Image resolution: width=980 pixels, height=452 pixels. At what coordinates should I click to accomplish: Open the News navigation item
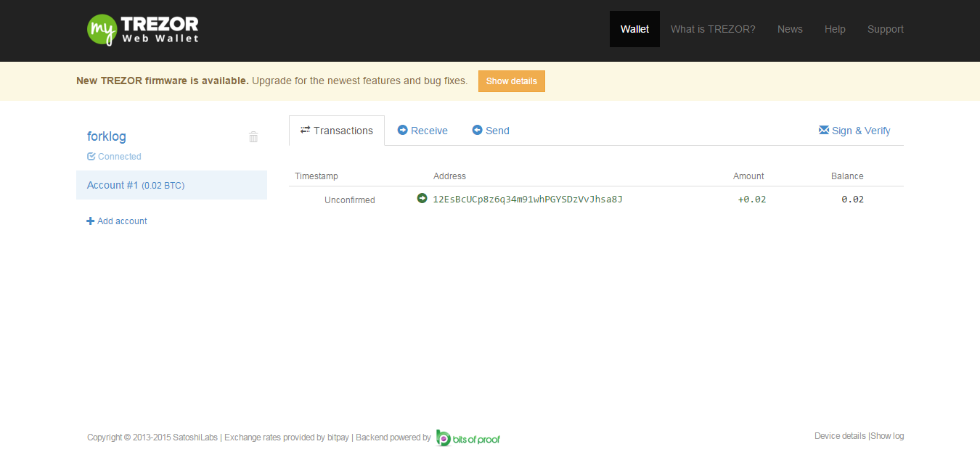[x=790, y=29]
